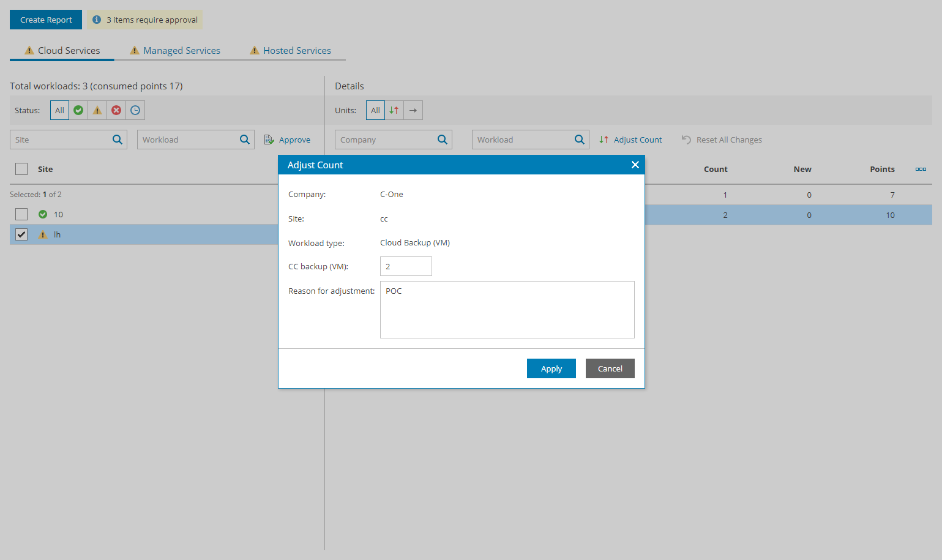Viewport: 942px width, 560px height.
Task: Filter workloads by error red status
Action: [116, 110]
